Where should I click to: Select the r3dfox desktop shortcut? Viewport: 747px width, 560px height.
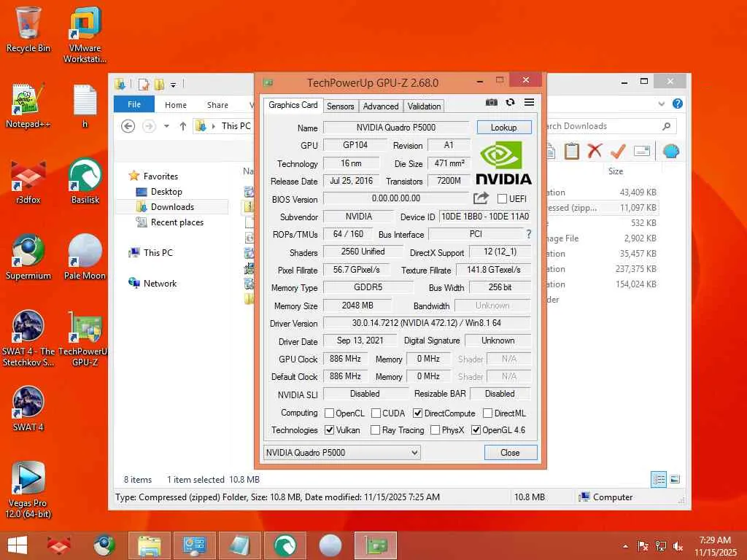(x=28, y=182)
